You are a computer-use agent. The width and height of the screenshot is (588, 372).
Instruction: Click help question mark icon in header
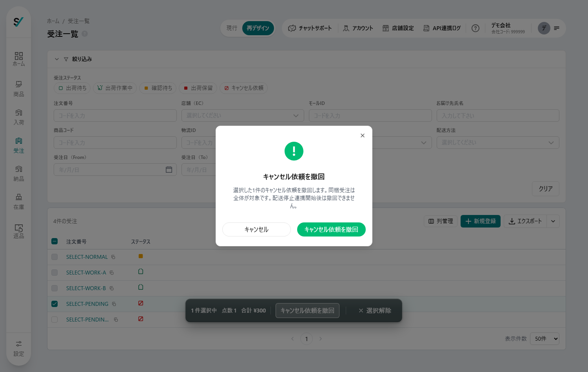(x=475, y=28)
